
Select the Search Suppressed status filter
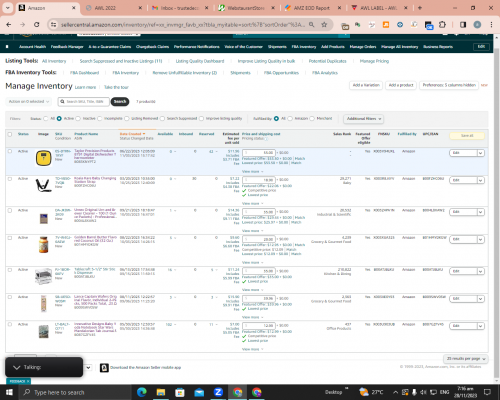(x=162, y=119)
